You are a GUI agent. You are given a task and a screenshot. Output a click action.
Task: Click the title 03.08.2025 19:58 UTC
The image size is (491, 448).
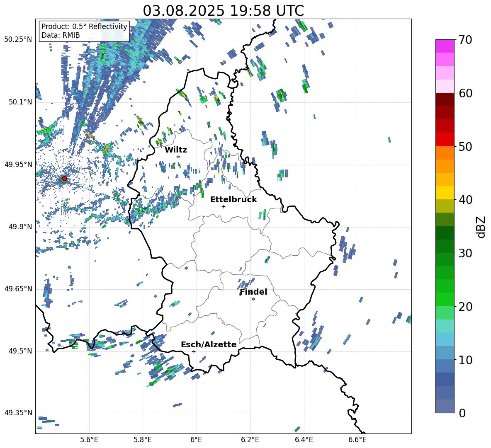pos(223,11)
